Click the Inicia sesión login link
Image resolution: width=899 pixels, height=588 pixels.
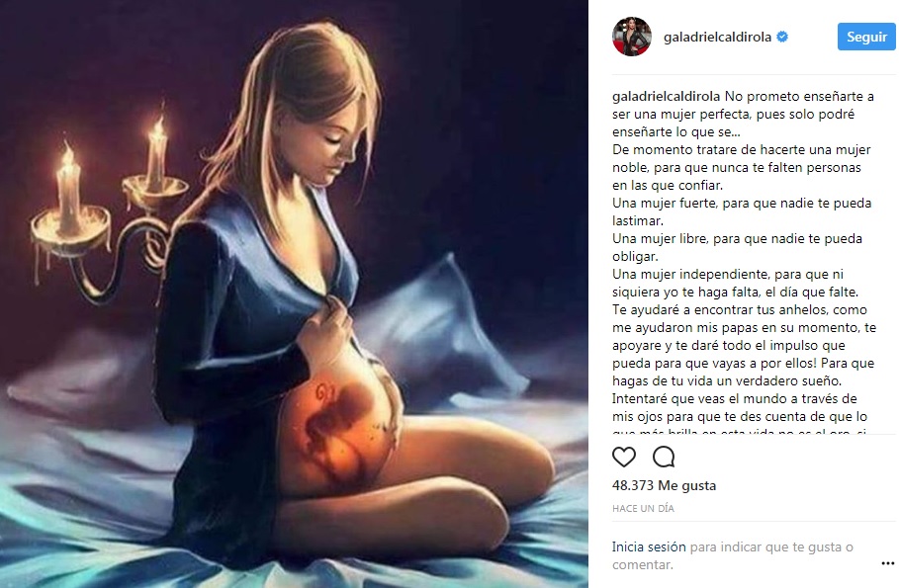(x=649, y=546)
